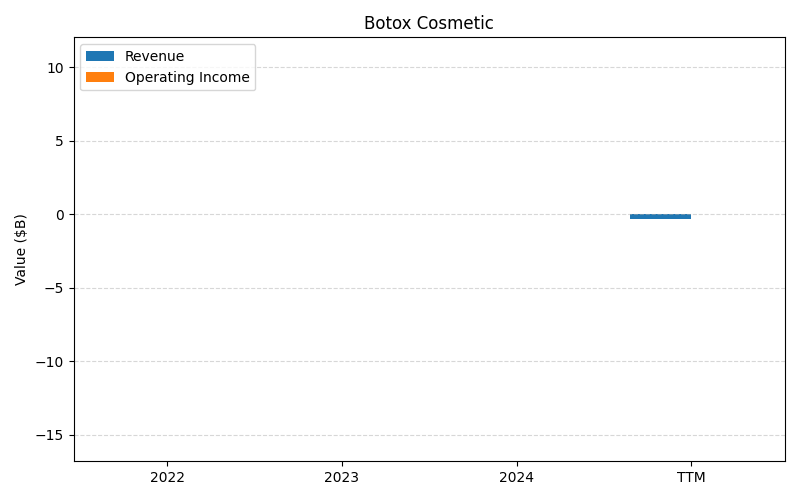Click the '5' y-axis tick label
This screenshot has width=800, height=500.
[x=60, y=141]
